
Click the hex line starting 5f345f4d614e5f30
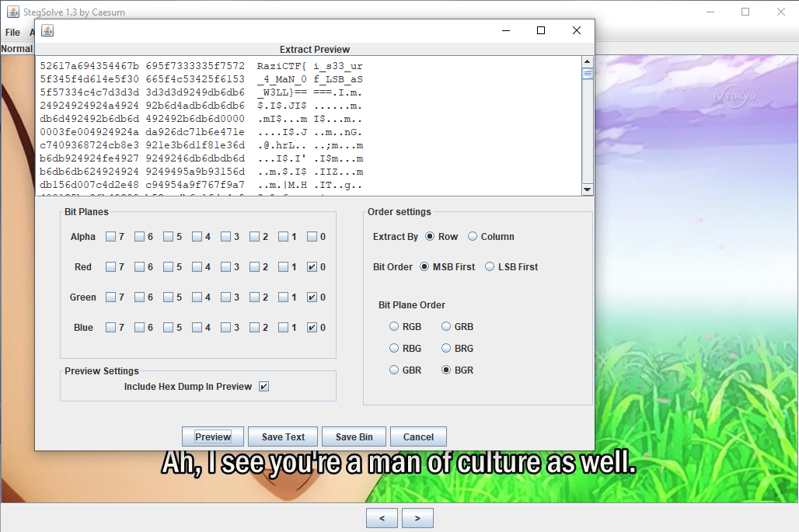(x=201, y=79)
